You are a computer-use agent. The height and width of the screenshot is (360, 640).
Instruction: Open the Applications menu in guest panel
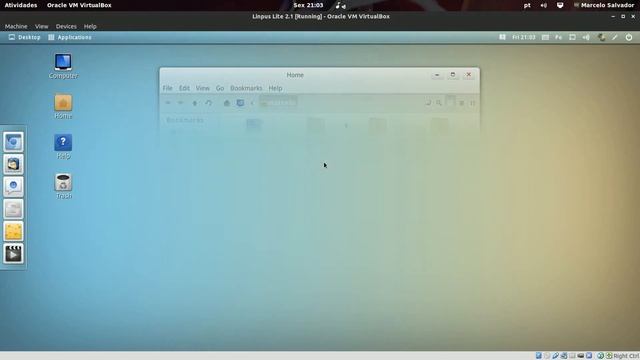point(70,37)
